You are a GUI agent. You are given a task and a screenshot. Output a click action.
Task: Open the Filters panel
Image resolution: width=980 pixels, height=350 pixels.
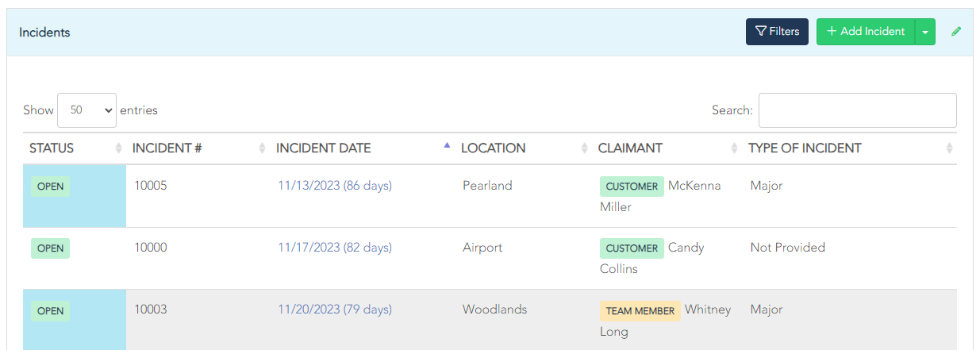[777, 32]
